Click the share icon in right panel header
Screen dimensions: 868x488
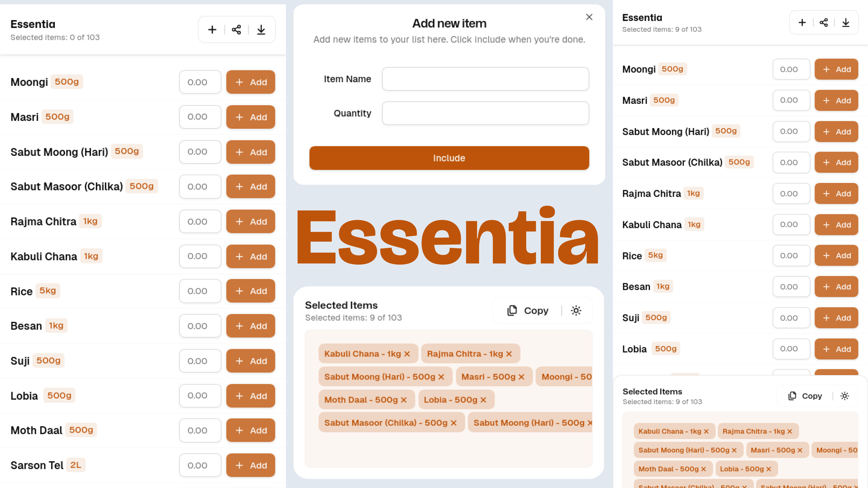[824, 22]
